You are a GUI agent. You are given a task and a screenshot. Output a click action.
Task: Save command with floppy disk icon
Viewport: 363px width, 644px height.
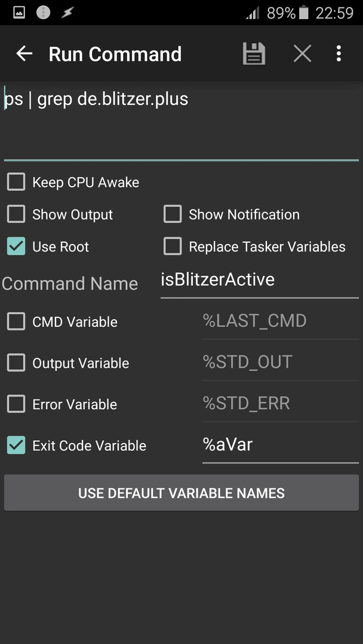pyautogui.click(x=254, y=54)
